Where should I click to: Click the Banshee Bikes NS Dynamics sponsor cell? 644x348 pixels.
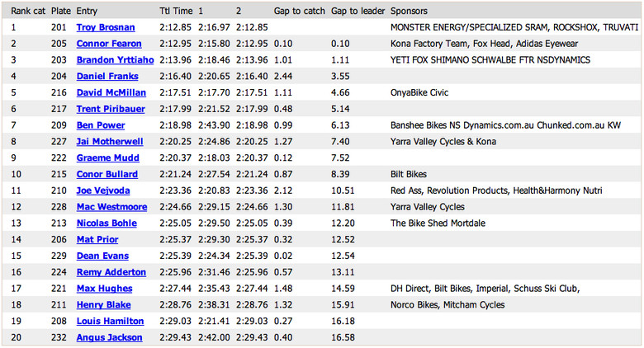505,125
